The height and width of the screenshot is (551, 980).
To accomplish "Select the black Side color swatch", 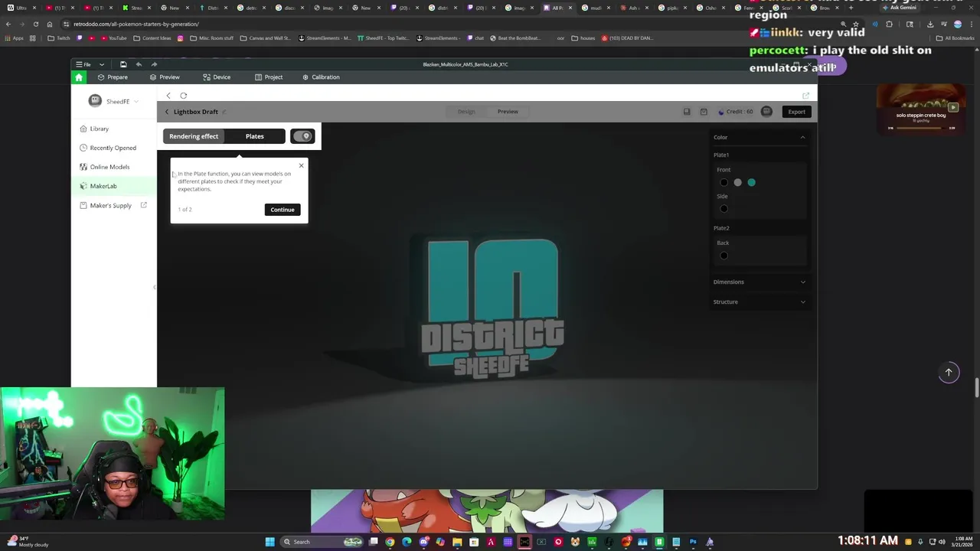I will (724, 209).
